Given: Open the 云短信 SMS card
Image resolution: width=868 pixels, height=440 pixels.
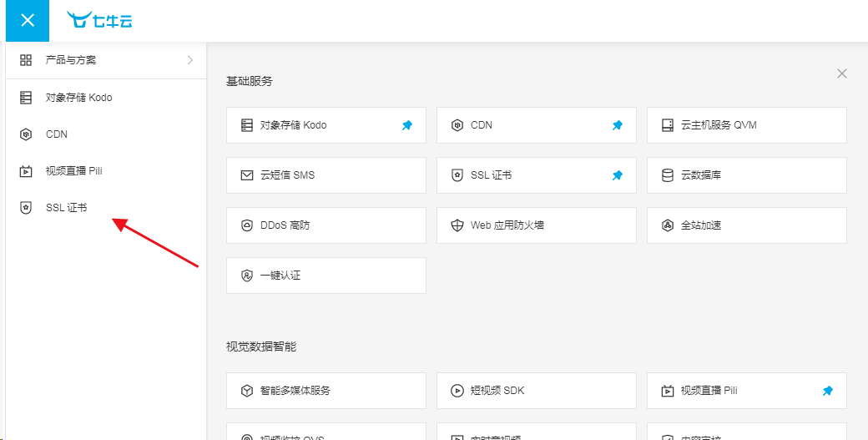Looking at the screenshot, I should (326, 175).
